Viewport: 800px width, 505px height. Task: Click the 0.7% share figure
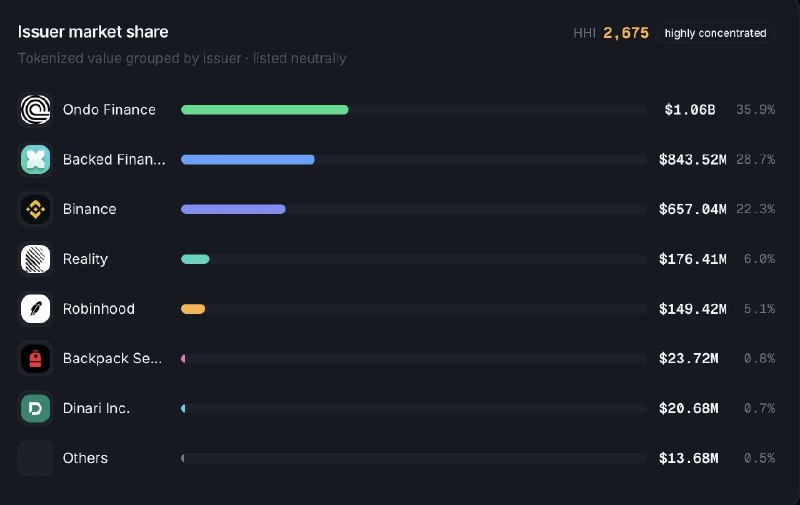(x=759, y=408)
